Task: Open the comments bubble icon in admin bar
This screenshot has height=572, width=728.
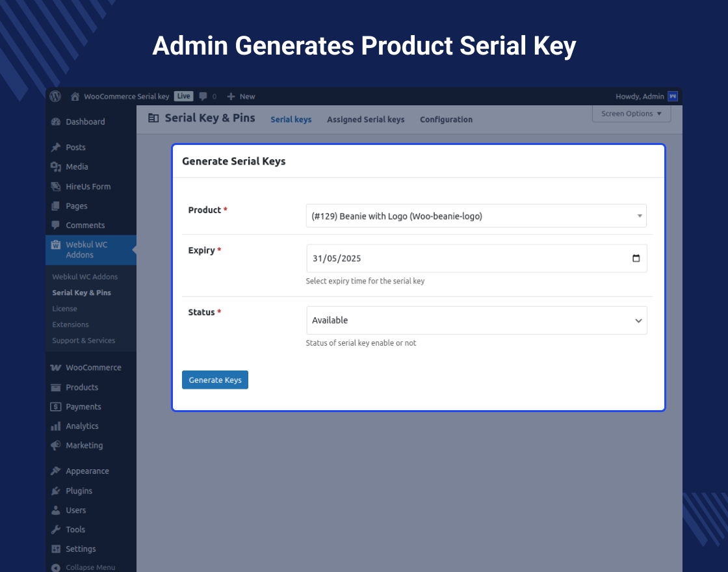Action: click(203, 96)
